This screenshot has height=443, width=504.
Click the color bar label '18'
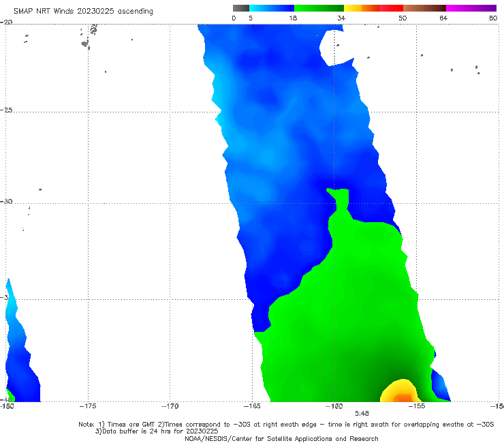293,18
